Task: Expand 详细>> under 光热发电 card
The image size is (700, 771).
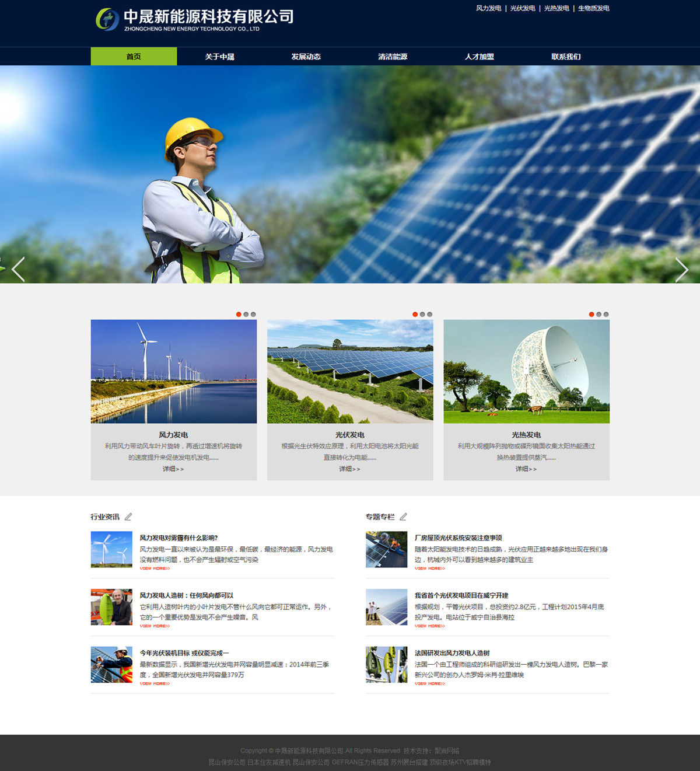Action: (526, 469)
